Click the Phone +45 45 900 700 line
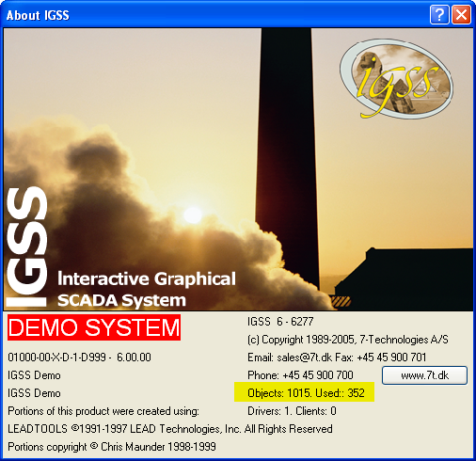The height and width of the screenshot is (461, 476). point(300,375)
